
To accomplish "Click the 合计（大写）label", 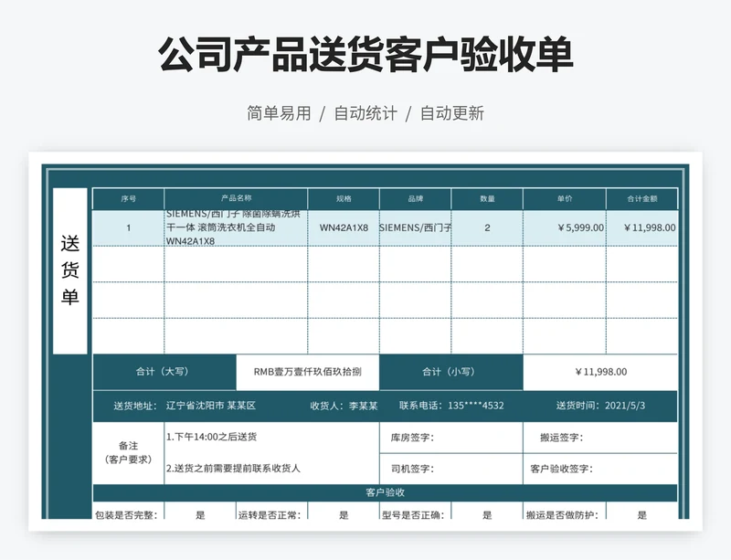I will tap(164, 372).
